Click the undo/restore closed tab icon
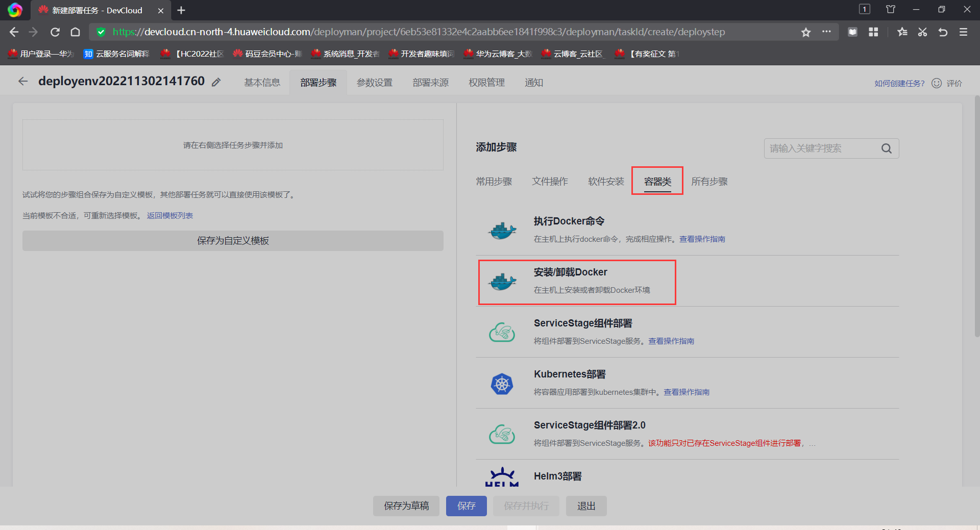 [x=943, y=32]
